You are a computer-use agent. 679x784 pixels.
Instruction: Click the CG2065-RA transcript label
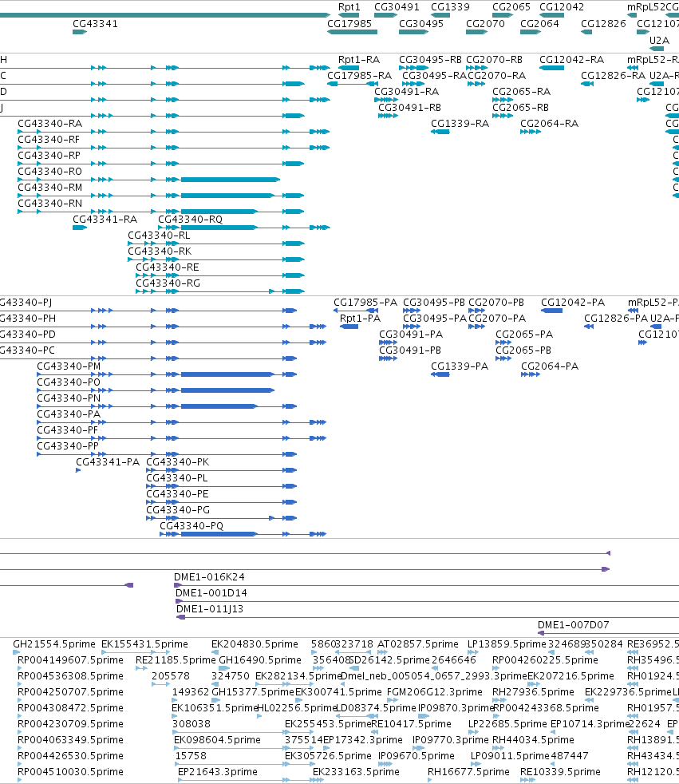tap(521, 92)
